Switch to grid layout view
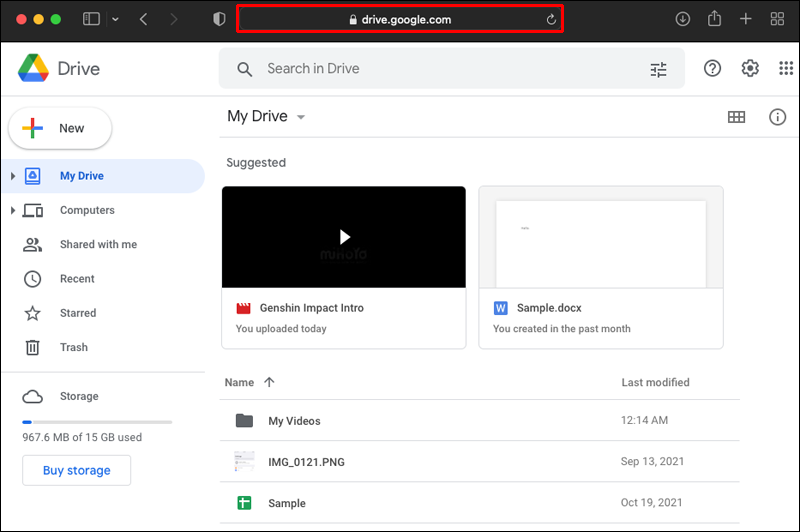 (x=736, y=117)
